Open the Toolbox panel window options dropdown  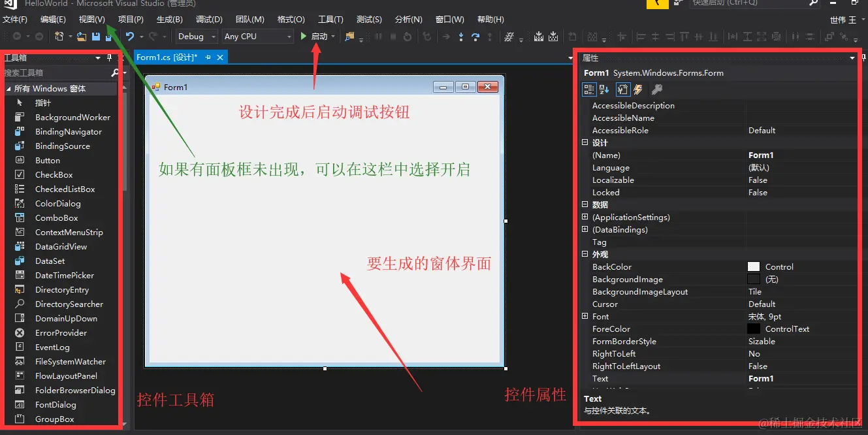98,58
